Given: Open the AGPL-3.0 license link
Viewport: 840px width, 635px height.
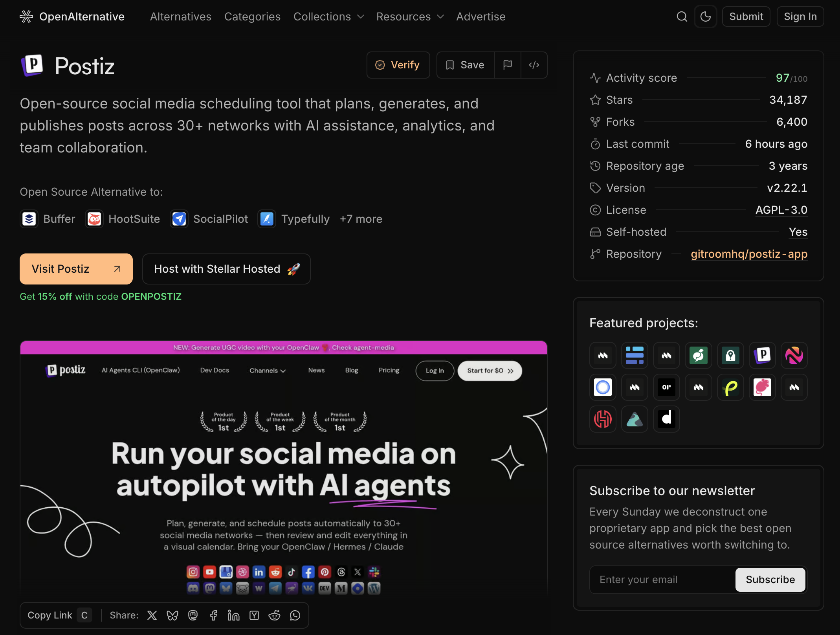Looking at the screenshot, I should 781,210.
